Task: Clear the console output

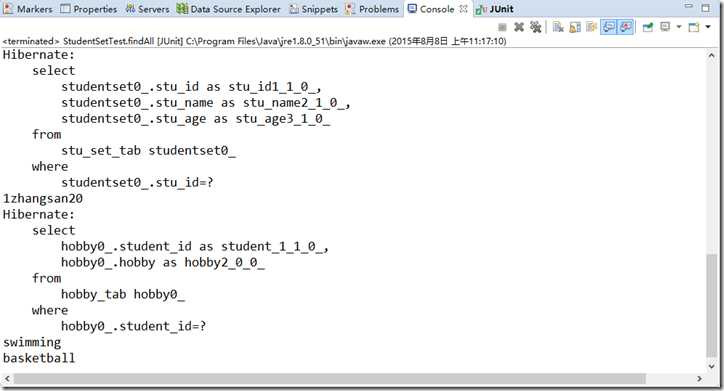Action: [x=558, y=27]
